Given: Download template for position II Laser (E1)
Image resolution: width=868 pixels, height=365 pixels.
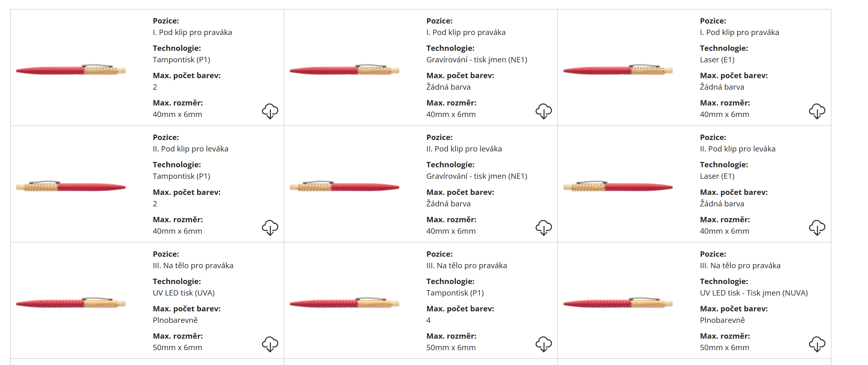Looking at the screenshot, I should (817, 228).
